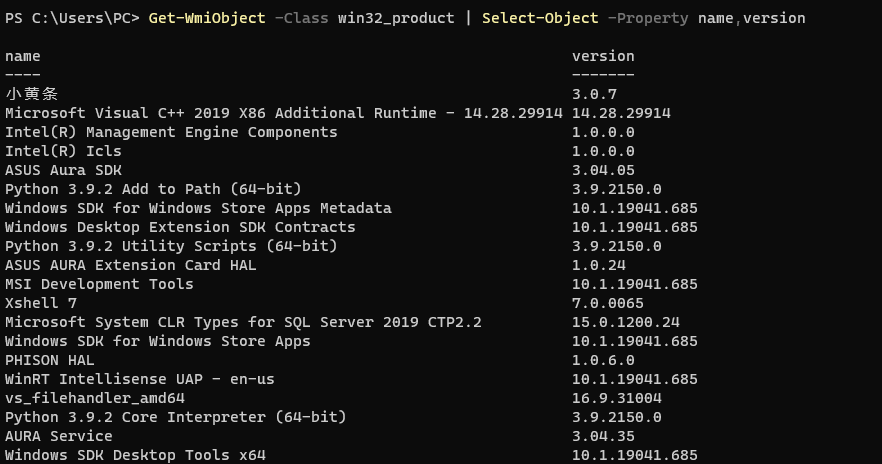Image resolution: width=882 pixels, height=464 pixels.
Task: Click the 小黄条 entry in the list
Action: pos(32,94)
